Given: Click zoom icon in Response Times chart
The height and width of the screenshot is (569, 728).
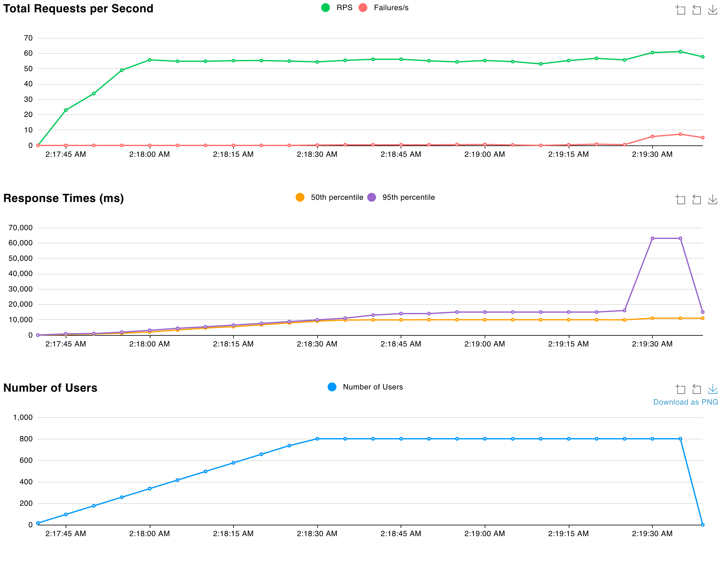Looking at the screenshot, I should [680, 199].
